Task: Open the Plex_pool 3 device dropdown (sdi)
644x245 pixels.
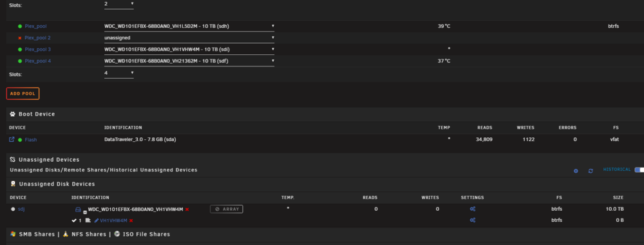Action: point(189,50)
